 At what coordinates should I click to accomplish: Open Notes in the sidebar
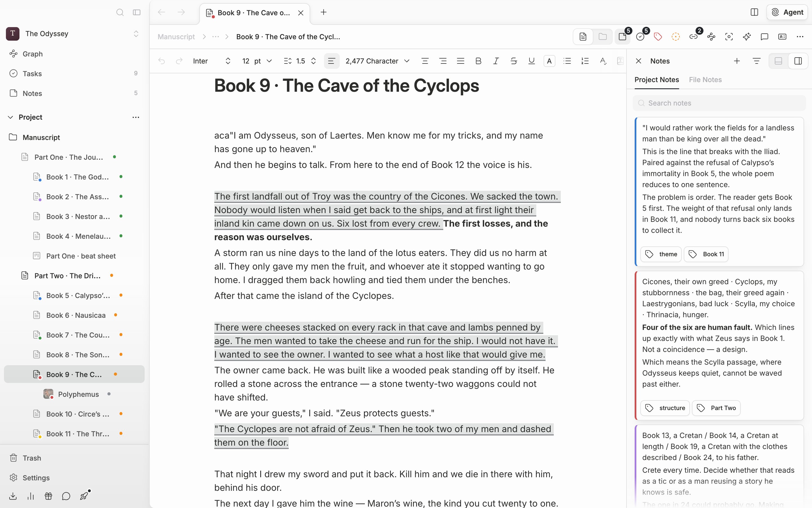(x=74, y=93)
